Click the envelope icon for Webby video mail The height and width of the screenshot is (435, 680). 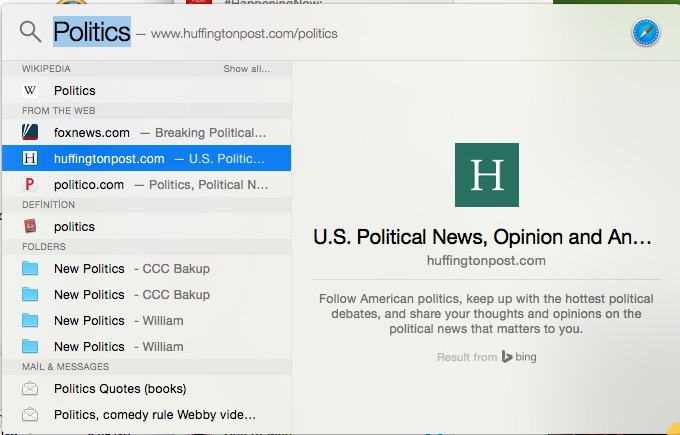[30, 415]
